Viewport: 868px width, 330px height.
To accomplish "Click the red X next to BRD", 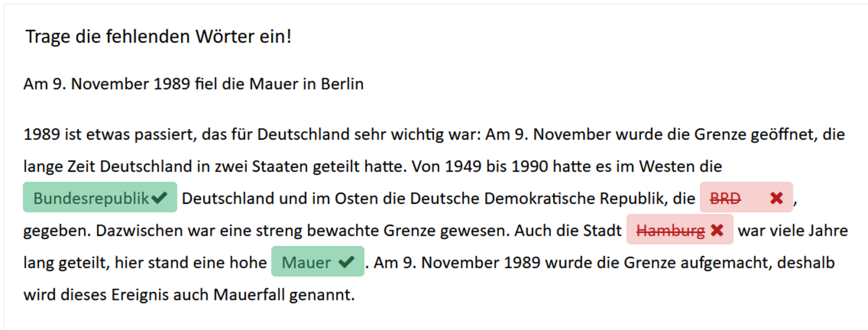I will coord(776,198).
